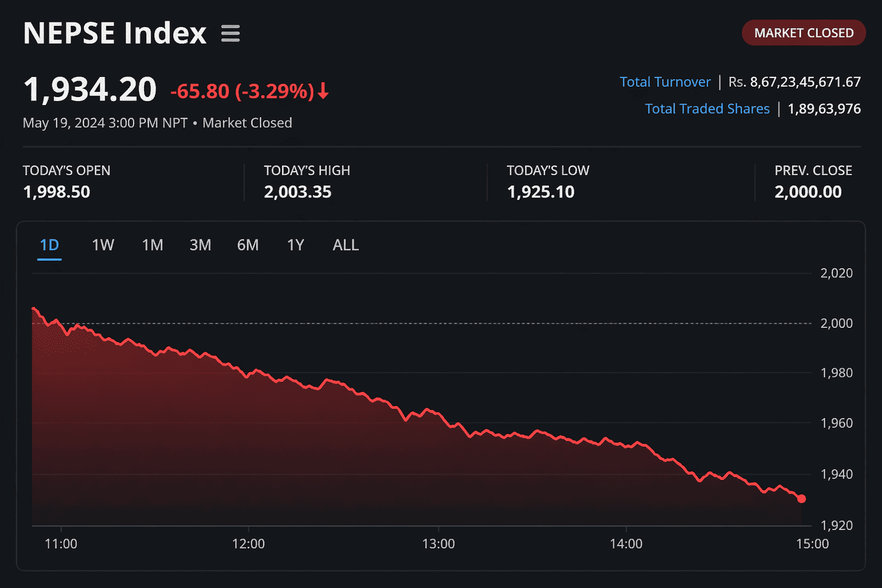This screenshot has width=882, height=588.
Task: Open the Total Traded Shares details
Action: pyautogui.click(x=707, y=109)
